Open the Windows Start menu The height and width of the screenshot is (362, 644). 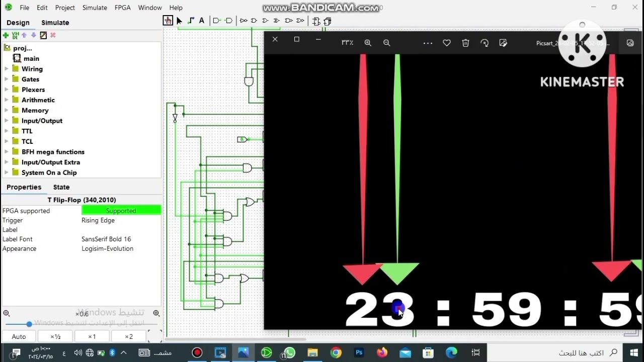pyautogui.click(x=633, y=352)
